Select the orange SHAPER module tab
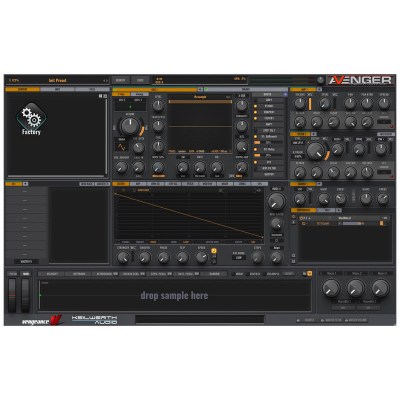Viewport: 400px width, 400px height. (303, 184)
